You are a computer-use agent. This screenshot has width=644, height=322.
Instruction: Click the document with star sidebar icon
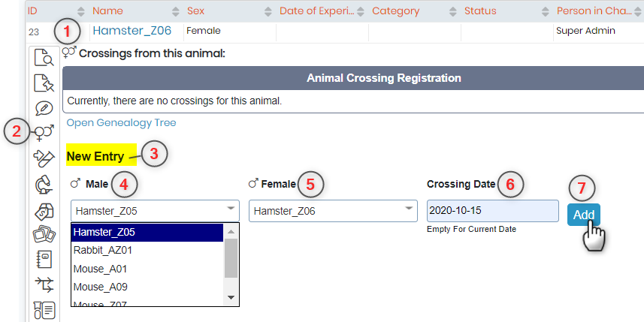(x=44, y=83)
